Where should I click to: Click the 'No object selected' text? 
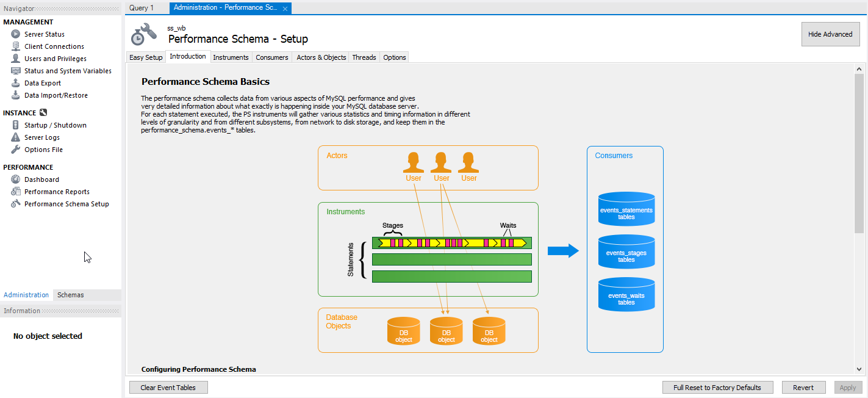tap(48, 336)
